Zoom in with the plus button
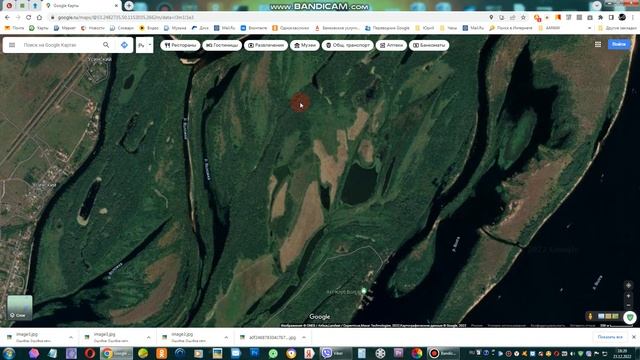Viewport: 640px width, 360px height. coord(629,296)
